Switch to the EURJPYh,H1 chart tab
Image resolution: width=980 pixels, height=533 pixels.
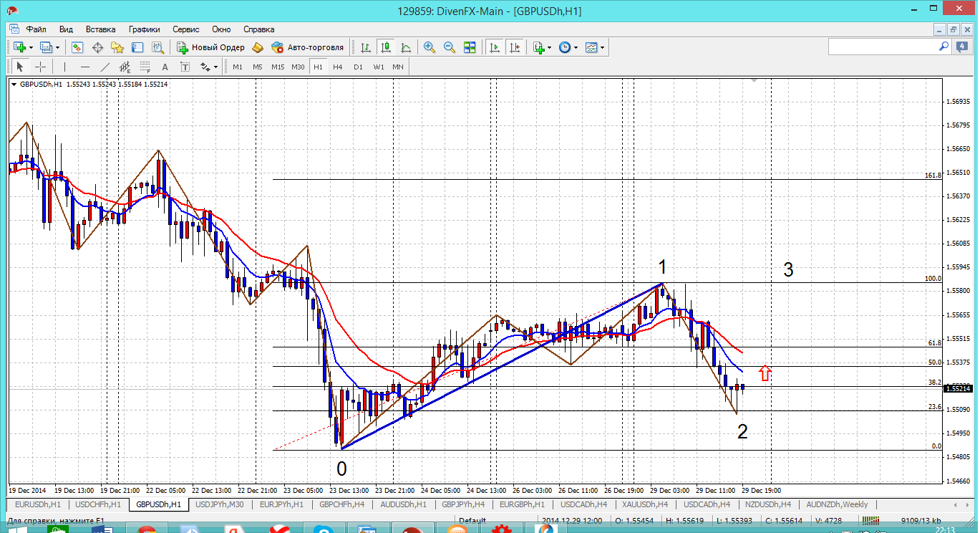click(281, 504)
